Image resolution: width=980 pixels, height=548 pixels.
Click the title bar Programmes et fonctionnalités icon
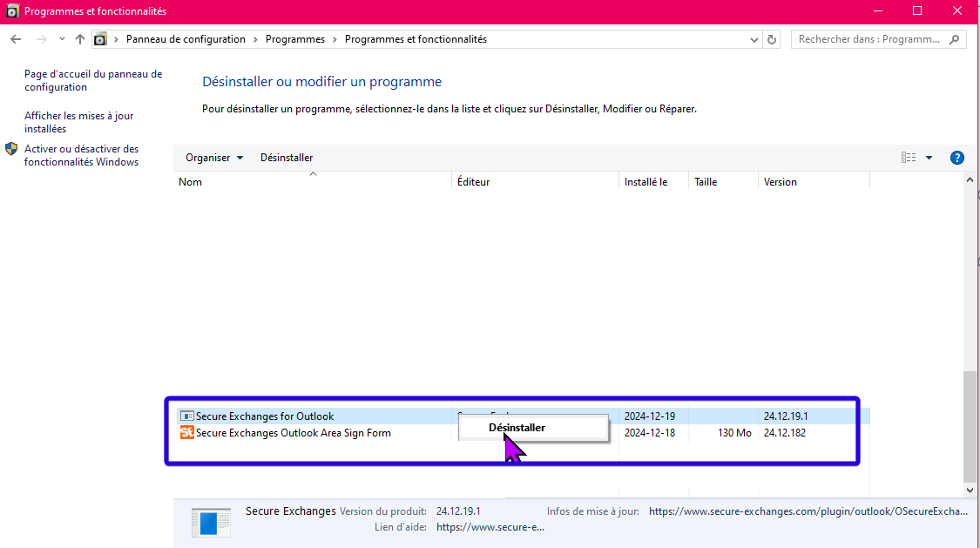click(x=12, y=11)
